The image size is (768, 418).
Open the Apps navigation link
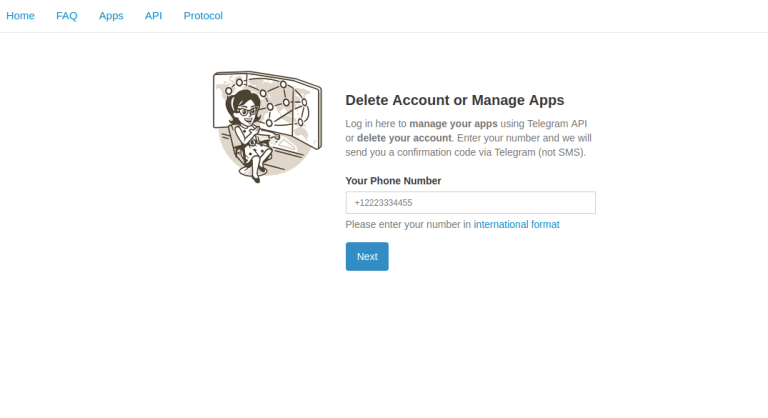click(111, 16)
